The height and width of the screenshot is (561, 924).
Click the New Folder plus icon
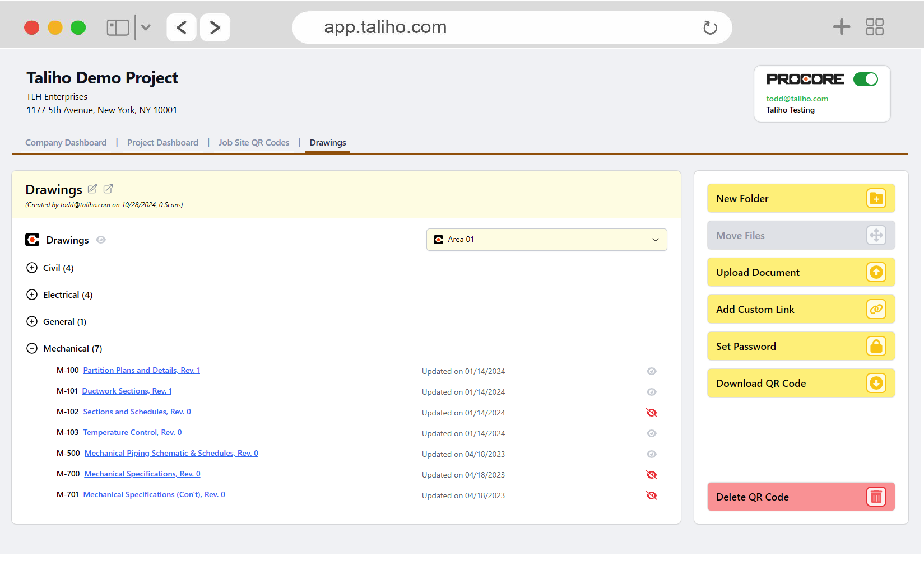tap(876, 199)
